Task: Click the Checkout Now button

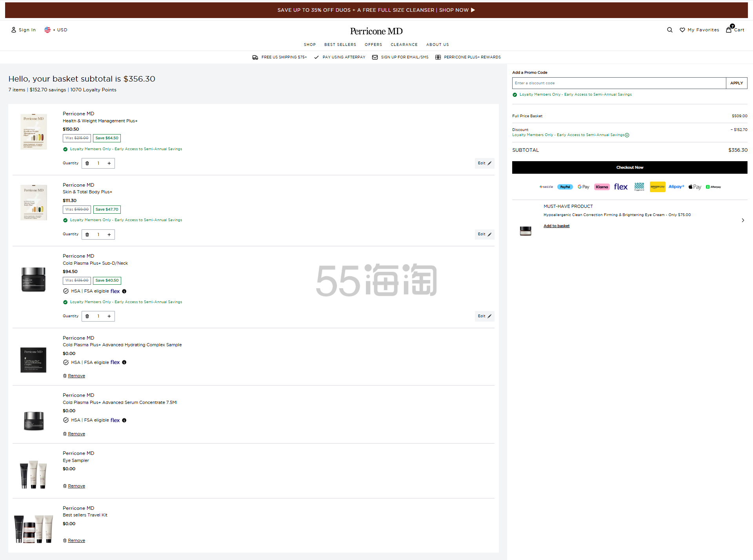Action: 630,167
